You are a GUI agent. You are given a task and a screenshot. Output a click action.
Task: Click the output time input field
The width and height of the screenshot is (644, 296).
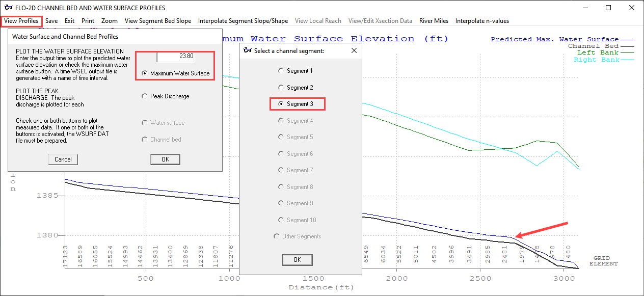(x=176, y=57)
